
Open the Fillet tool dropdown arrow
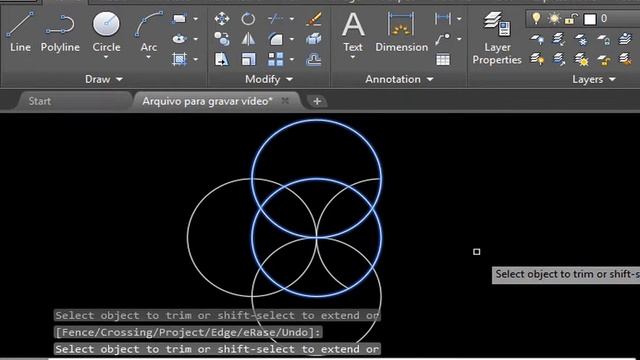291,39
